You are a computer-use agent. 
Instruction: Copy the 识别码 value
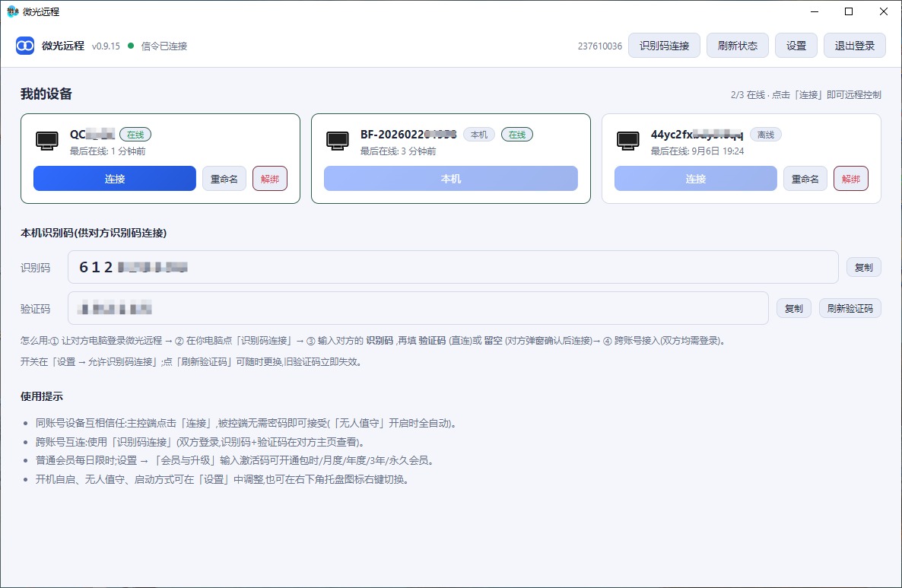[863, 267]
